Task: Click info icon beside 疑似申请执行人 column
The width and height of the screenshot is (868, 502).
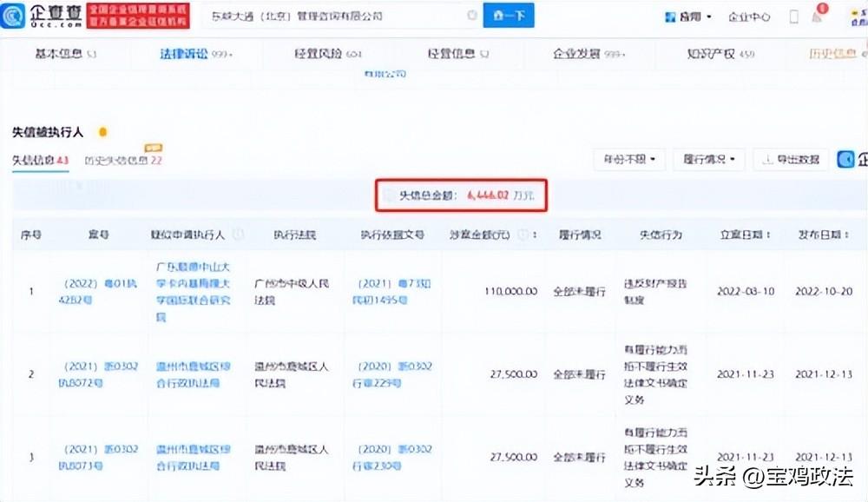Action: 238,234
